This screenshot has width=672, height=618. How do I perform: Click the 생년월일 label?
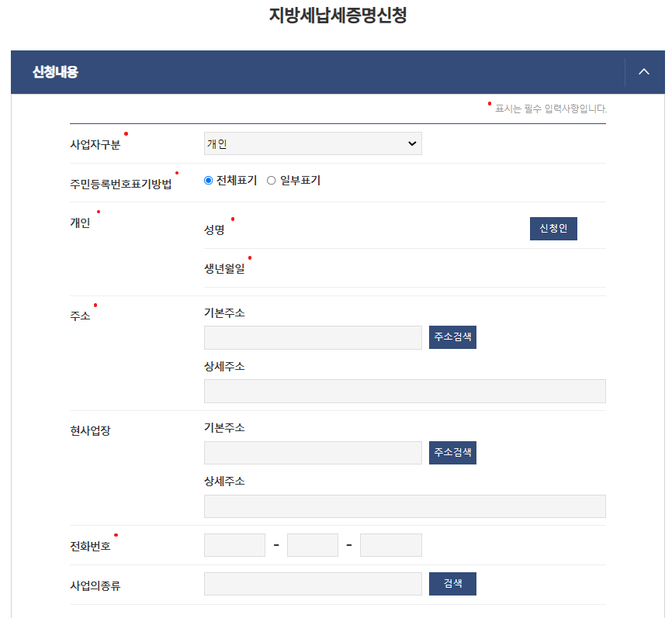point(224,269)
